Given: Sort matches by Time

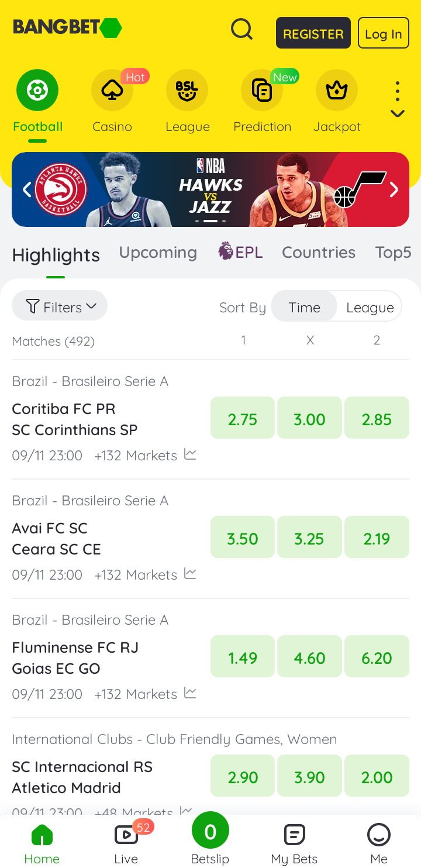Looking at the screenshot, I should point(304,307).
